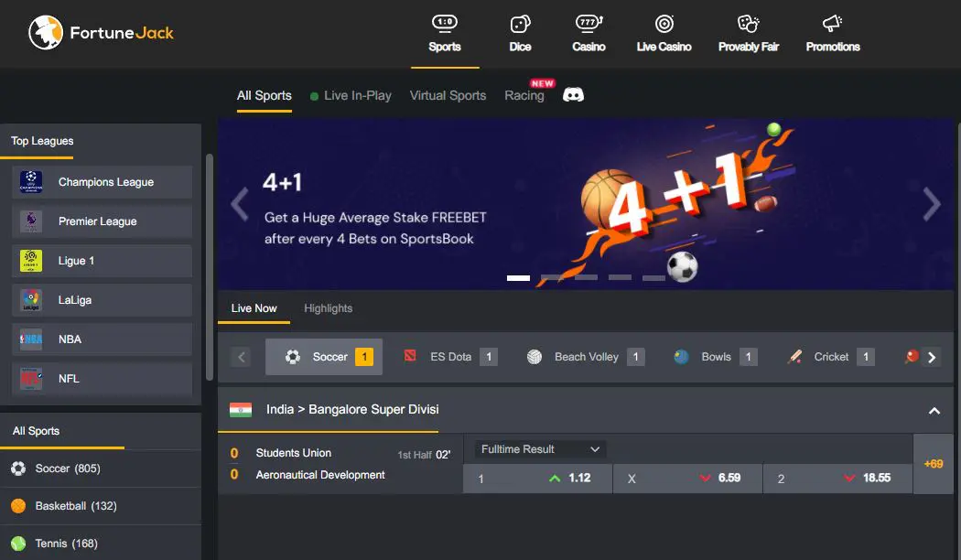Click the NBA logo icon

click(x=31, y=339)
